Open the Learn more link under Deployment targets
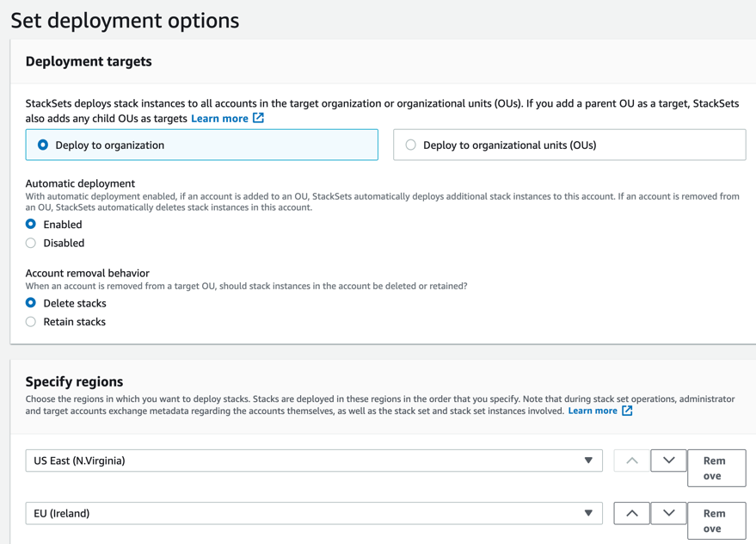Viewport: 756px width, 544px height. (221, 118)
